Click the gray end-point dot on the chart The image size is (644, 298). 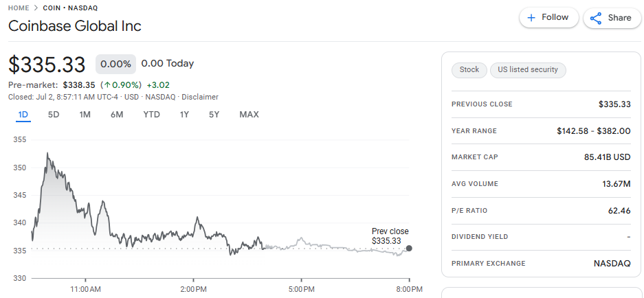pyautogui.click(x=409, y=249)
